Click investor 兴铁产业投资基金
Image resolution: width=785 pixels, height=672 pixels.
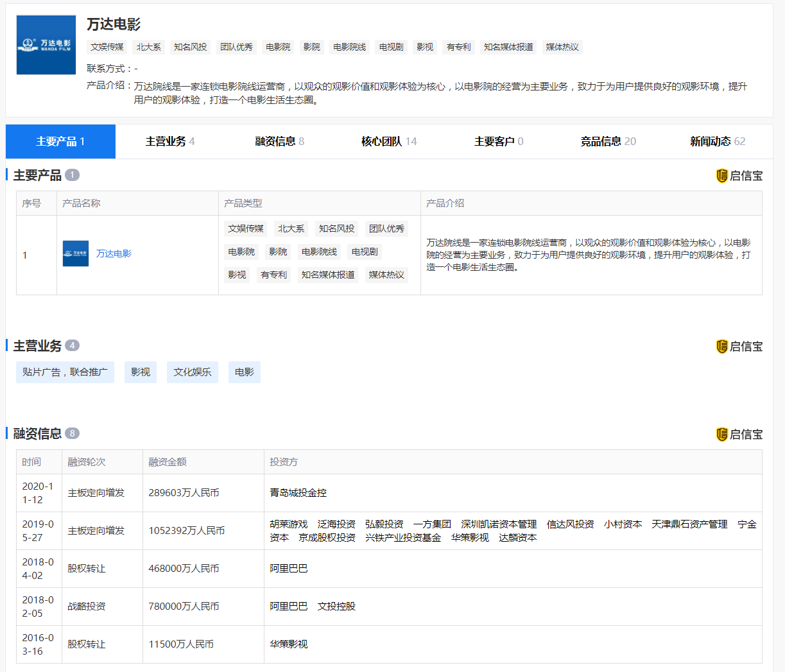(x=403, y=538)
